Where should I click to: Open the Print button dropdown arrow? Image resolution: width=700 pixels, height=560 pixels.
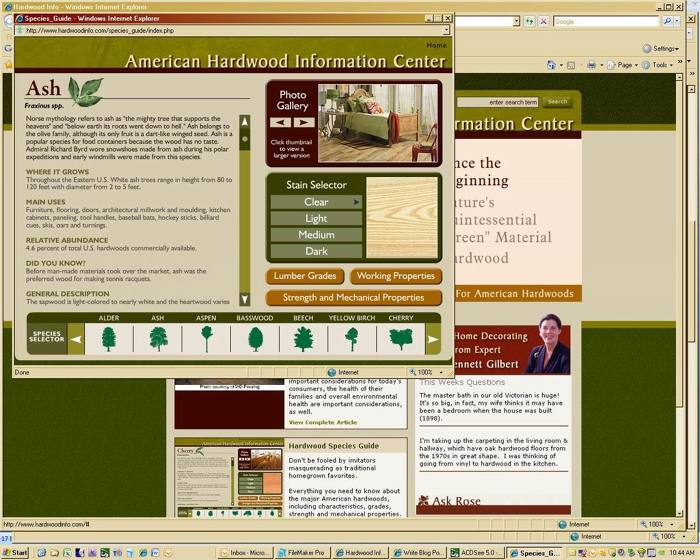(601, 65)
